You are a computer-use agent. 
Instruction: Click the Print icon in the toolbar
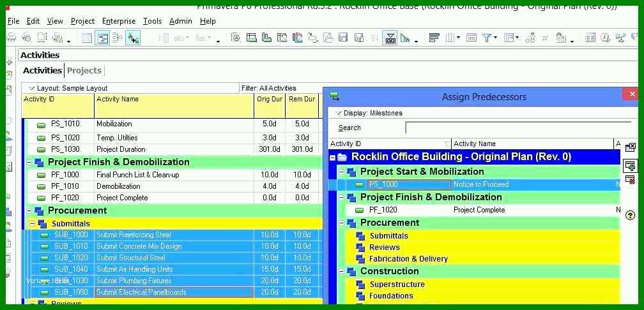11,38
